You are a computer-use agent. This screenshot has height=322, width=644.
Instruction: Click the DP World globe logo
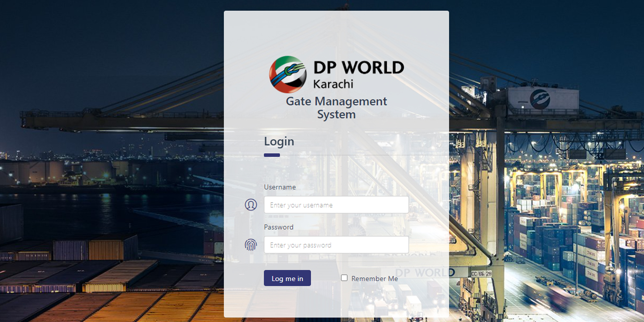[x=288, y=74]
